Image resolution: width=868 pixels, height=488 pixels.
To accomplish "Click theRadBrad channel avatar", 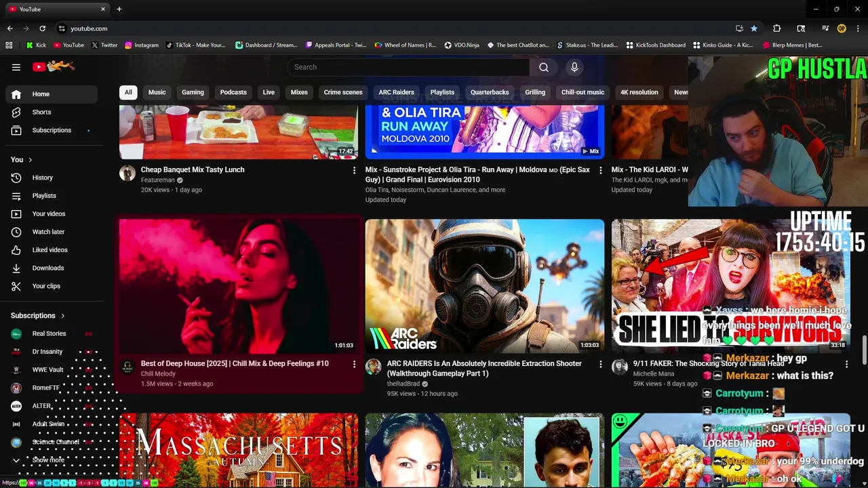I will (374, 367).
